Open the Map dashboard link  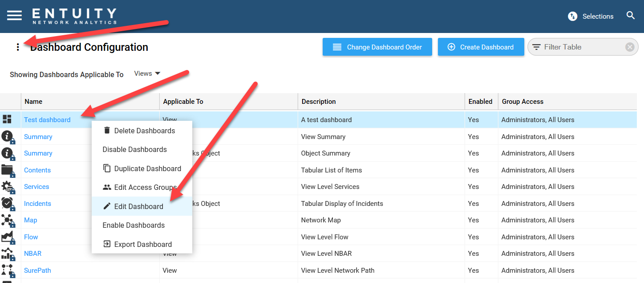(31, 220)
